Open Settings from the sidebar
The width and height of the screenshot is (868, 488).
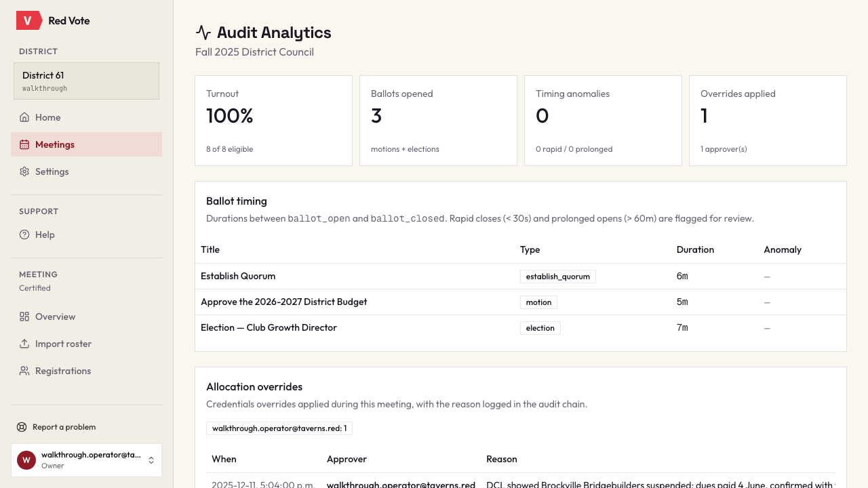pos(86,171)
